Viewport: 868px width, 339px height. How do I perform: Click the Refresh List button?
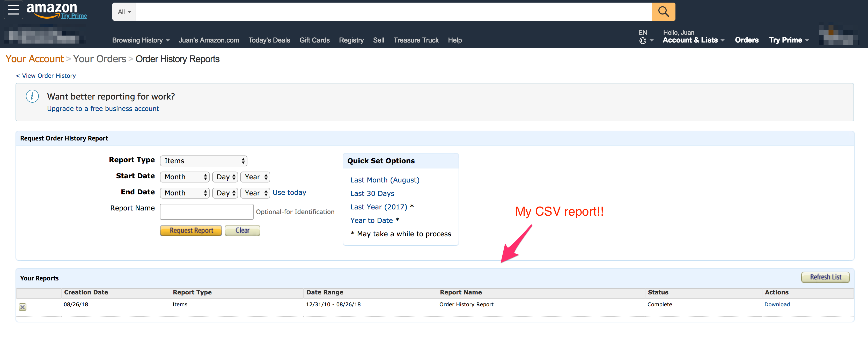(826, 277)
